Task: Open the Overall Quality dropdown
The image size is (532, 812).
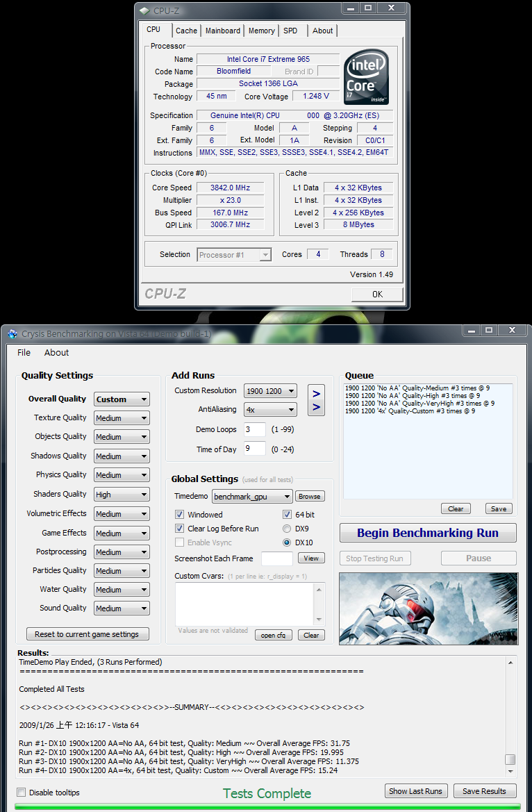Action: pos(122,399)
